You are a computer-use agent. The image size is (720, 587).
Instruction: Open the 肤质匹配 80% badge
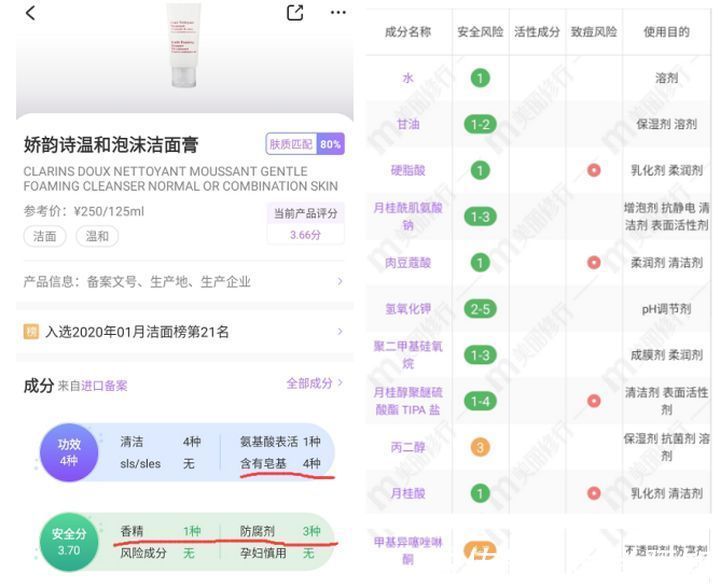305,144
